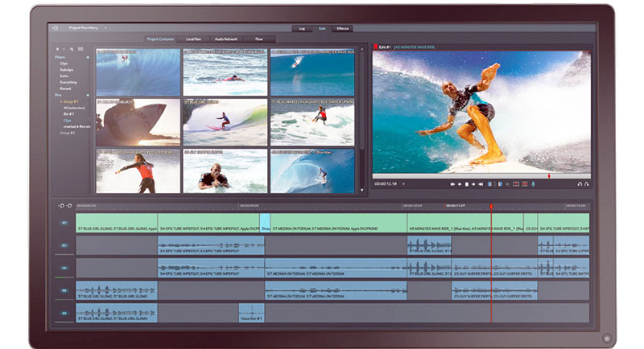This screenshot has width=644, height=349.
Task: Select the 57 Medina On Podium V1 clip
Action: [338, 223]
